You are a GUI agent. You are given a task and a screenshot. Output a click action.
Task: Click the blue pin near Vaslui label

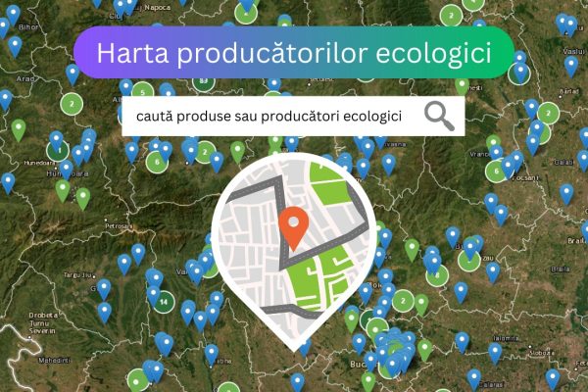click(x=571, y=65)
